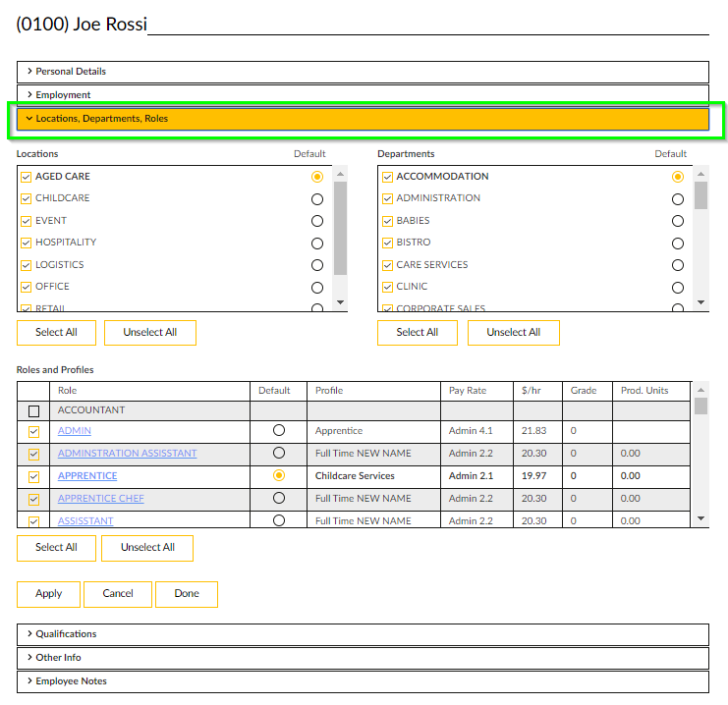Expand the Employee Notes section
The image size is (728, 705).
pyautogui.click(x=71, y=681)
